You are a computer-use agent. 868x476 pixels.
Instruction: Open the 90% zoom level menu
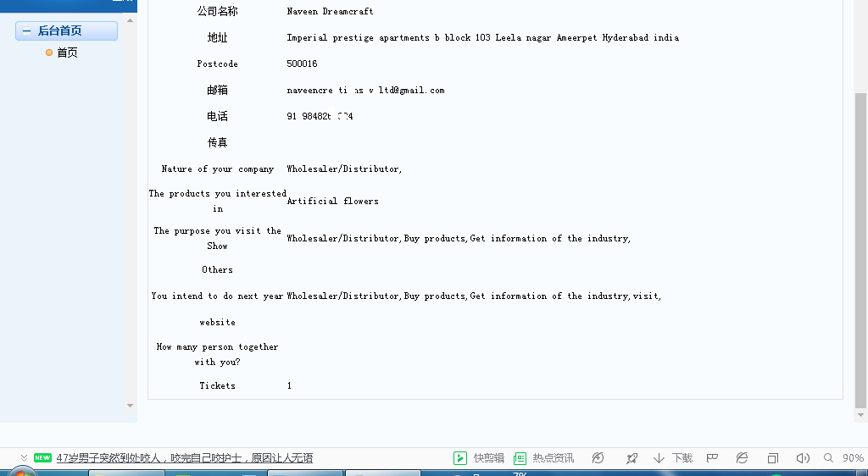click(853, 457)
